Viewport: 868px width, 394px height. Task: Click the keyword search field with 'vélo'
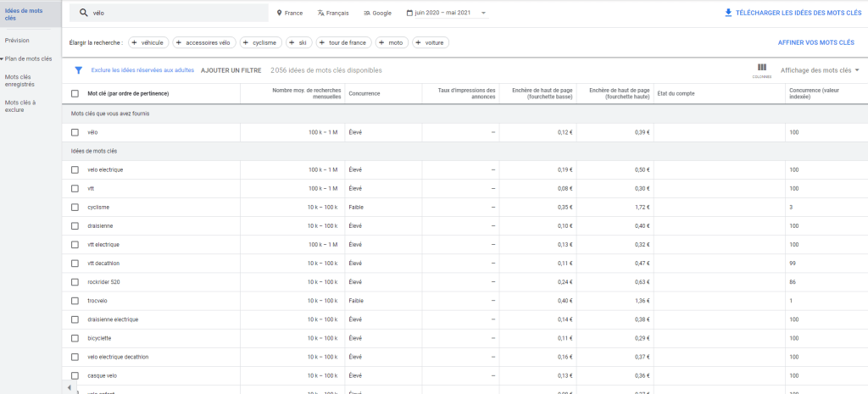[x=178, y=13]
